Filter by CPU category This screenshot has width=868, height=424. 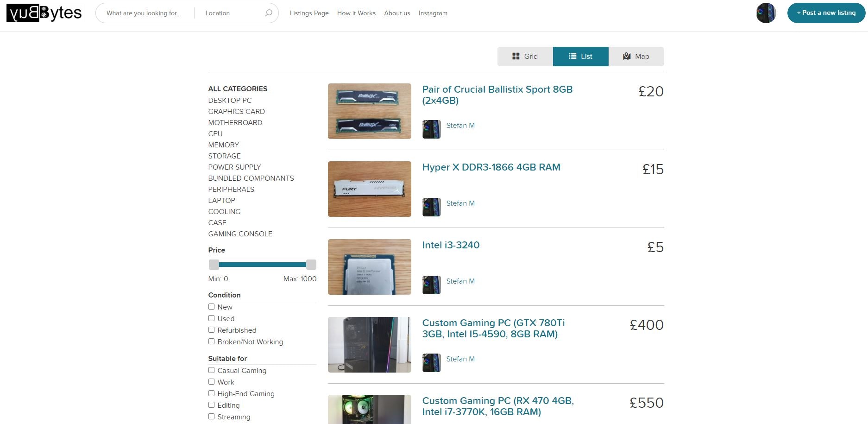point(215,133)
